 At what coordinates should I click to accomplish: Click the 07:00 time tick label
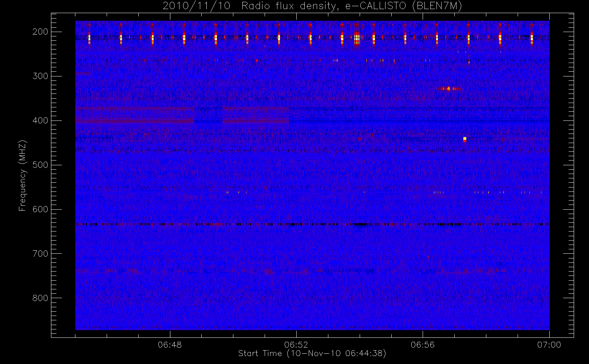coord(549,345)
